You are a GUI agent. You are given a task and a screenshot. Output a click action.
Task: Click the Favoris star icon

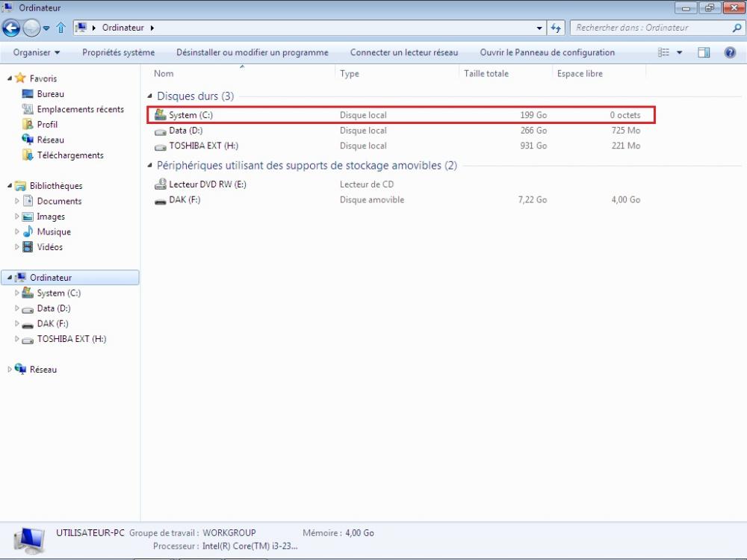point(20,78)
